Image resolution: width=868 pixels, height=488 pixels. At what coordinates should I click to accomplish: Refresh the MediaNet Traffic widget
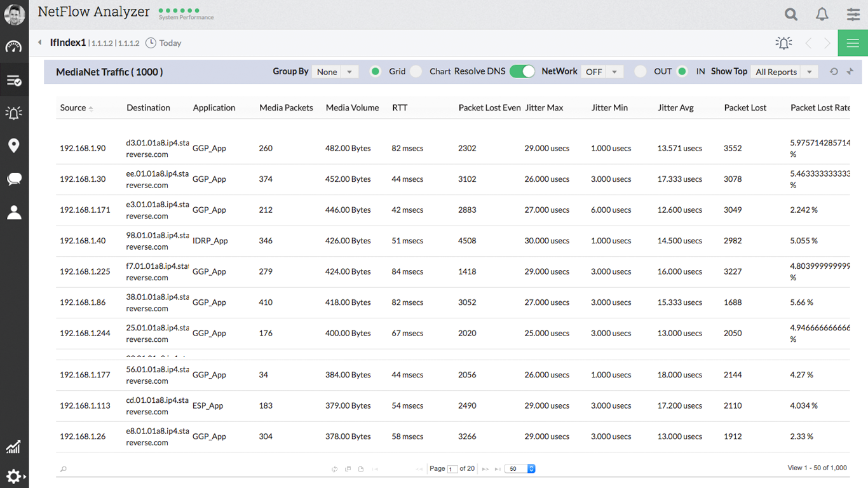pyautogui.click(x=834, y=72)
